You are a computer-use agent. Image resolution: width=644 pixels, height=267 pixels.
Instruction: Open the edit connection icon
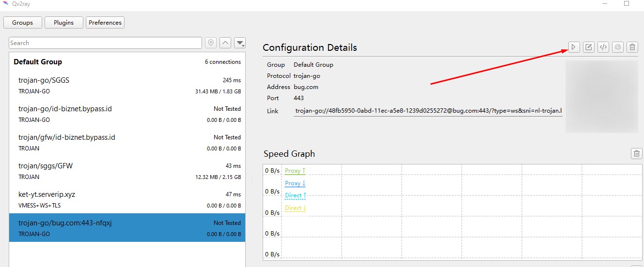click(x=589, y=47)
